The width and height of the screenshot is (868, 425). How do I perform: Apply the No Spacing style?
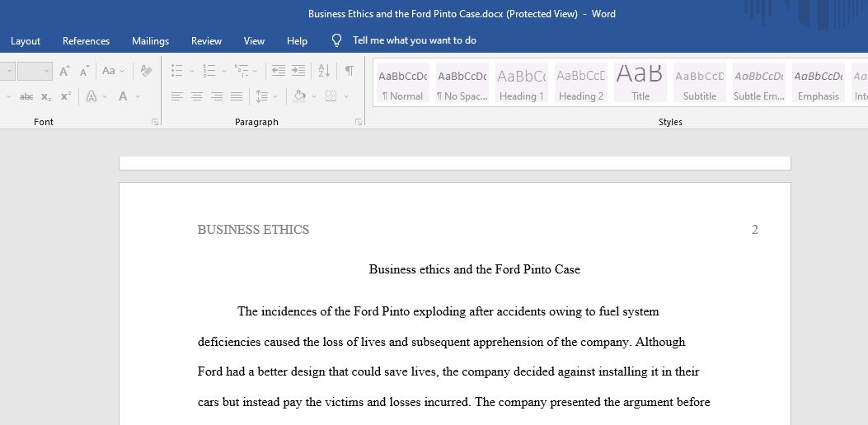click(x=462, y=82)
